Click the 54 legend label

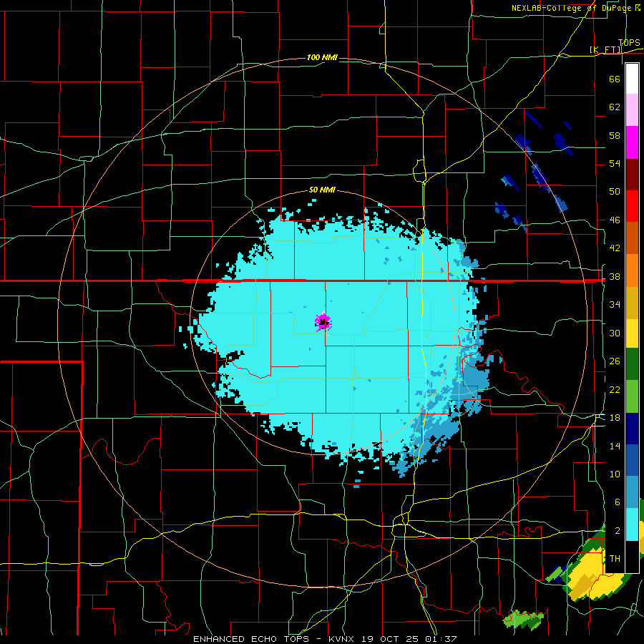615,163
